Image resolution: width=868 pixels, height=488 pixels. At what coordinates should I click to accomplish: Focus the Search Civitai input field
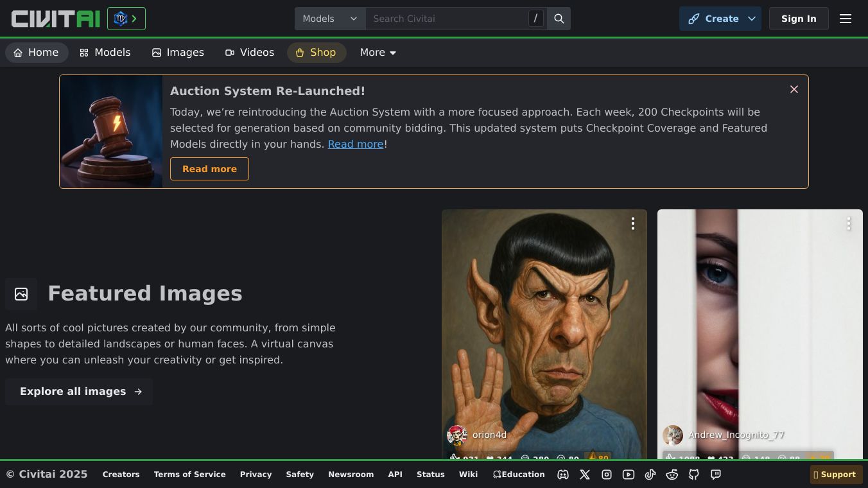[x=447, y=19]
